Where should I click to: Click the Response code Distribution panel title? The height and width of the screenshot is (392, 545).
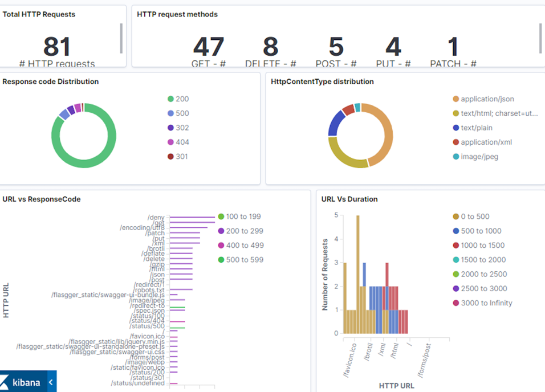tap(50, 81)
